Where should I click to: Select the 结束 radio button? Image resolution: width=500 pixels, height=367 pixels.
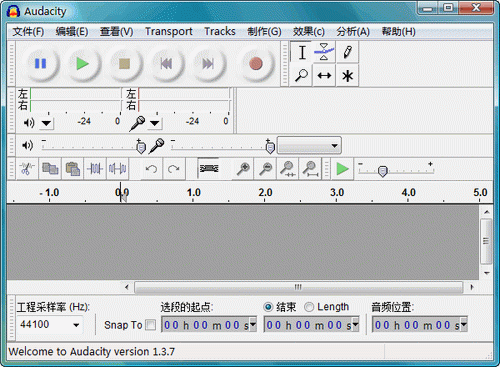click(x=268, y=307)
